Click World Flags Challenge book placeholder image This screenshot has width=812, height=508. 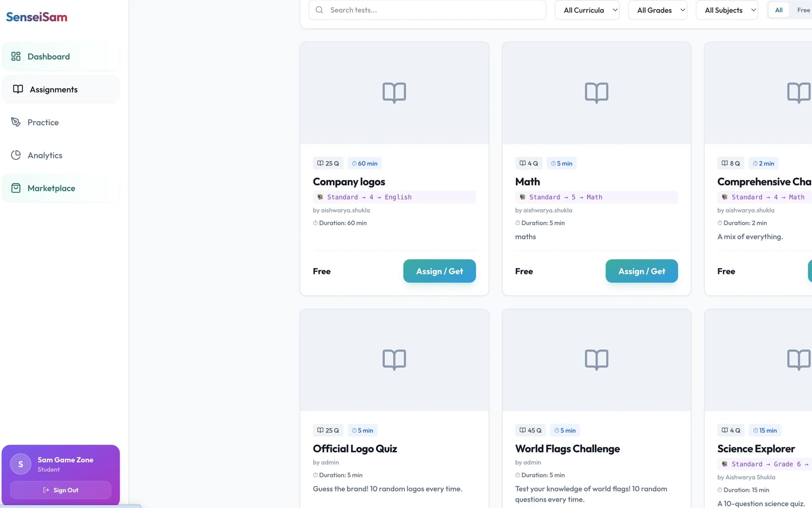click(x=596, y=360)
